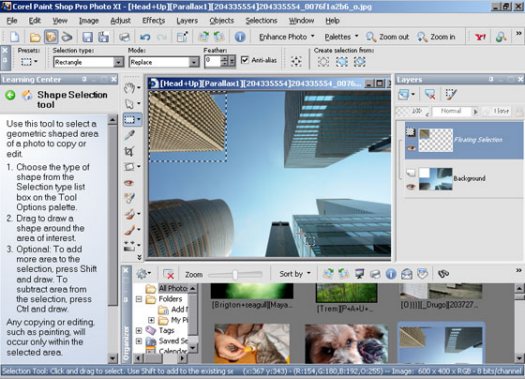This screenshot has width=525, height=379.
Task: Select the All Photos tree item
Action: [168, 288]
